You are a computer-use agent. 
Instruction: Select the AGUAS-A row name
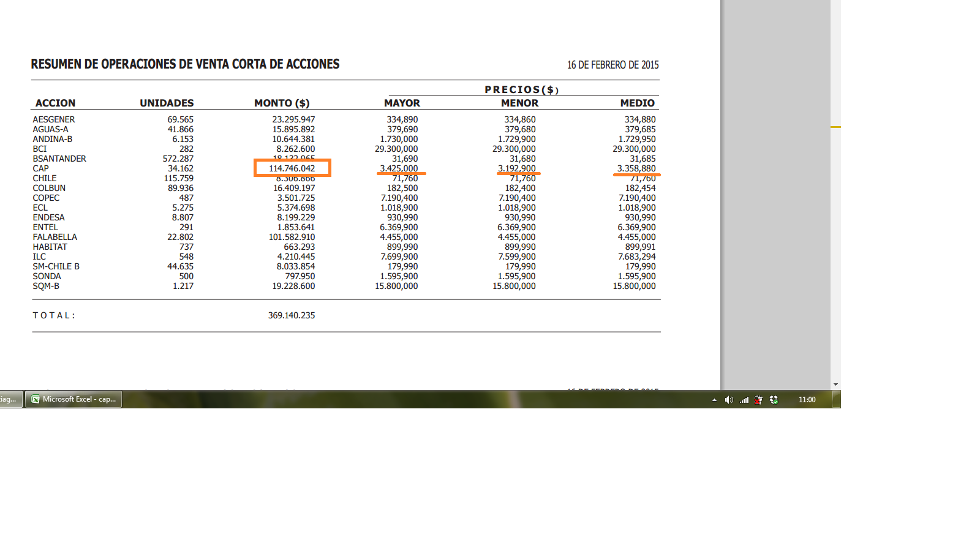coord(51,129)
